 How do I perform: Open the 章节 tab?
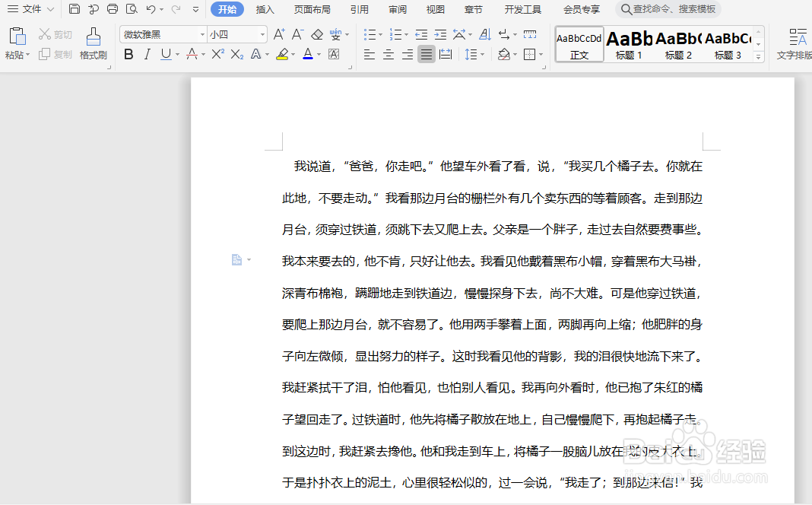pos(474,9)
